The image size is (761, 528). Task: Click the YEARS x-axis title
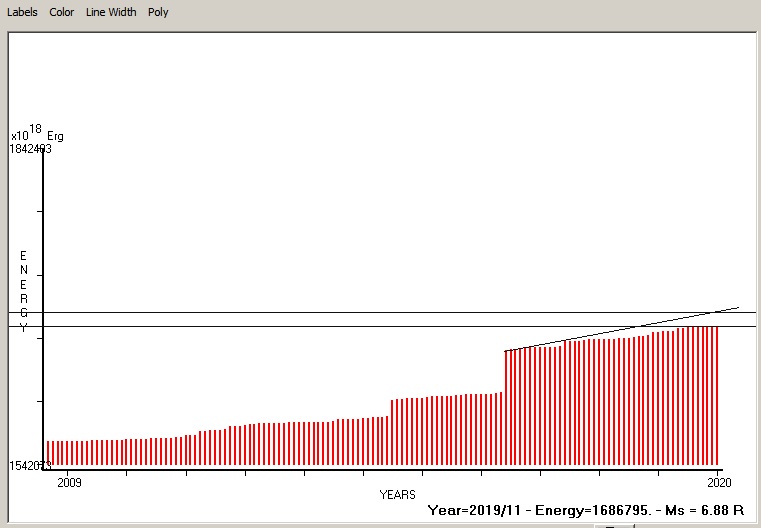397,494
